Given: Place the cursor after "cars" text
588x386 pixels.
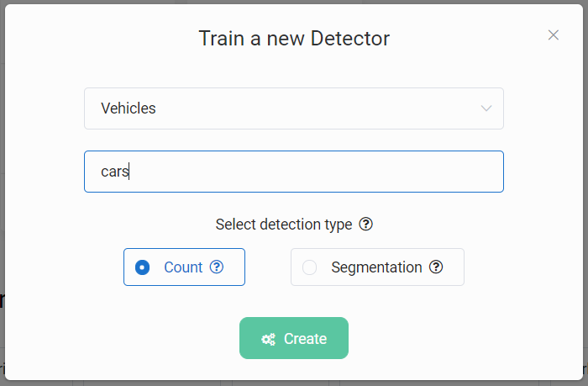Looking at the screenshot, I should pyautogui.click(x=131, y=172).
